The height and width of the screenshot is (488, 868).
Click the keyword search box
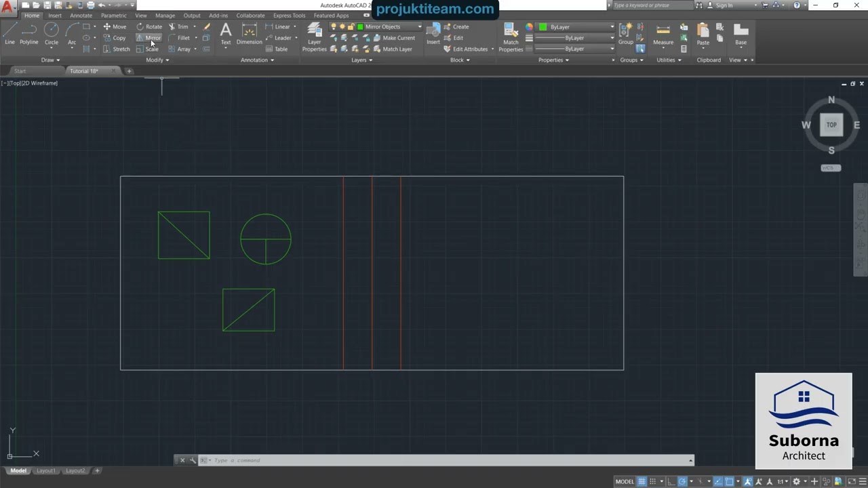(x=652, y=5)
